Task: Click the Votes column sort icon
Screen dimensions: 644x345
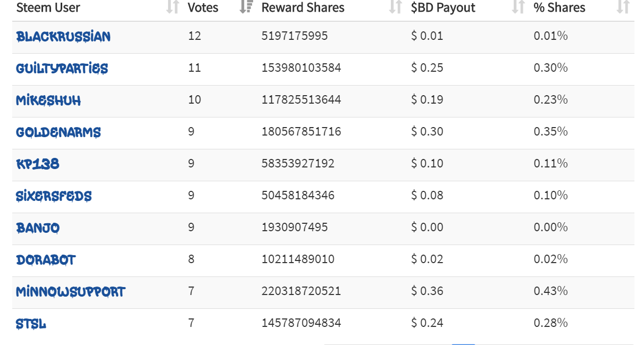Action: pyautogui.click(x=246, y=7)
